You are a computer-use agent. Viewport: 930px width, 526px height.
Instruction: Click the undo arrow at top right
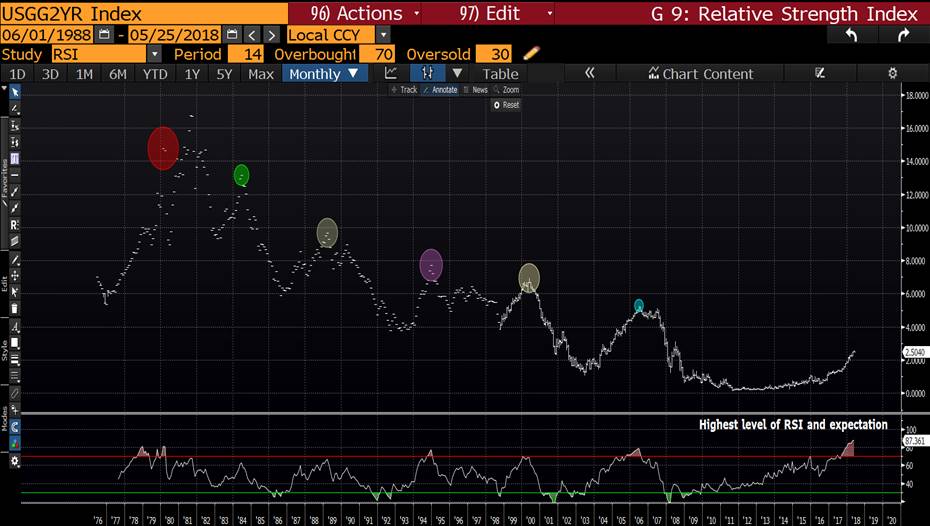pyautogui.click(x=851, y=35)
